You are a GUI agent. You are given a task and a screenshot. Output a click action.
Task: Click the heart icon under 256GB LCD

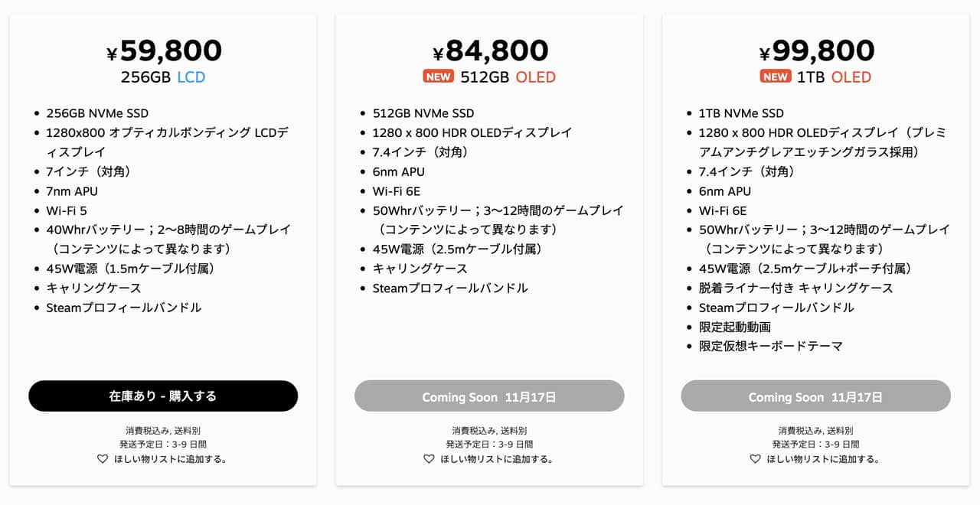pyautogui.click(x=103, y=459)
